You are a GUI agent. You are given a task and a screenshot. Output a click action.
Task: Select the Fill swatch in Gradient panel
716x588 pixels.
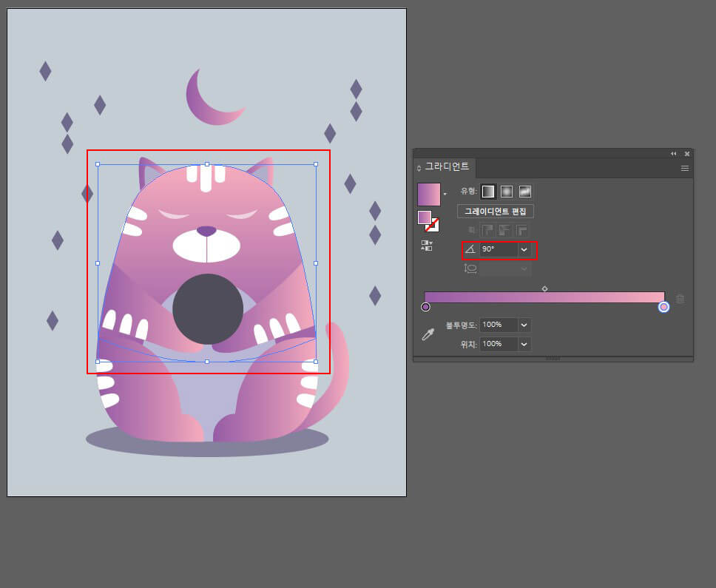click(425, 217)
